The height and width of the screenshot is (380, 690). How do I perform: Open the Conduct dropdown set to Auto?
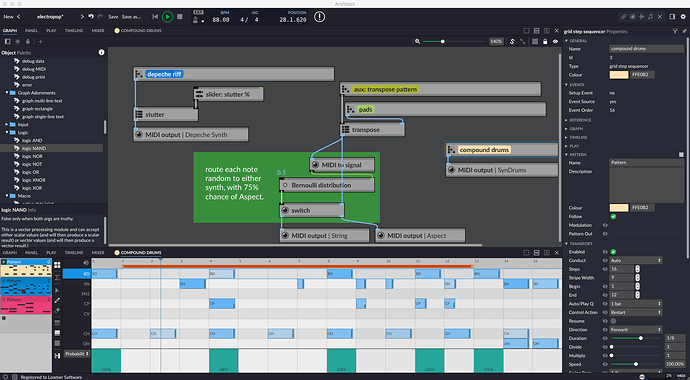(635, 260)
